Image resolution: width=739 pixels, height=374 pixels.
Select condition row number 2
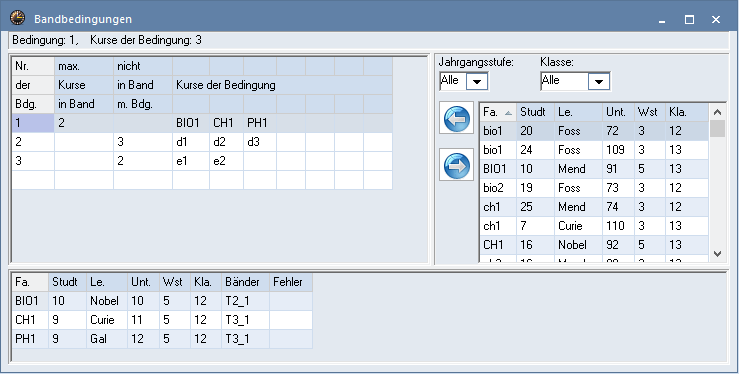33,142
